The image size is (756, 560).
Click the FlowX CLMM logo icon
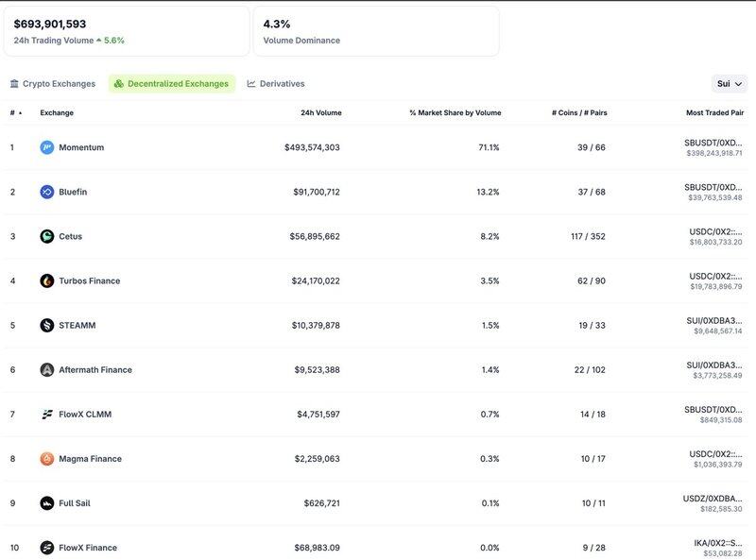click(47, 414)
